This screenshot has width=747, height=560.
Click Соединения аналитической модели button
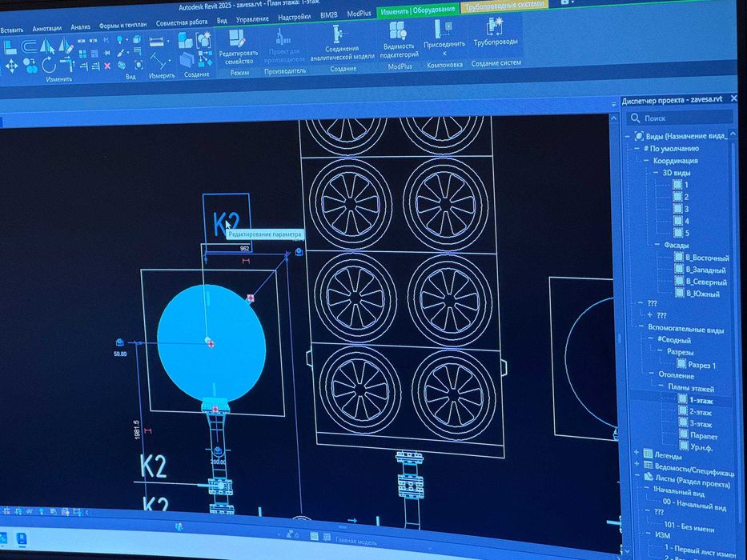pyautogui.click(x=342, y=43)
